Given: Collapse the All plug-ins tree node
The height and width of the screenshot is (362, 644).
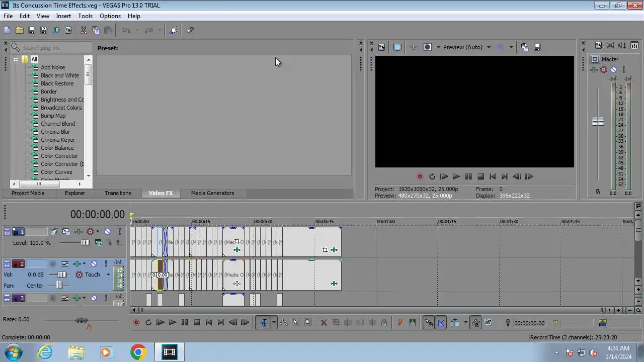Looking at the screenshot, I should (16, 59).
